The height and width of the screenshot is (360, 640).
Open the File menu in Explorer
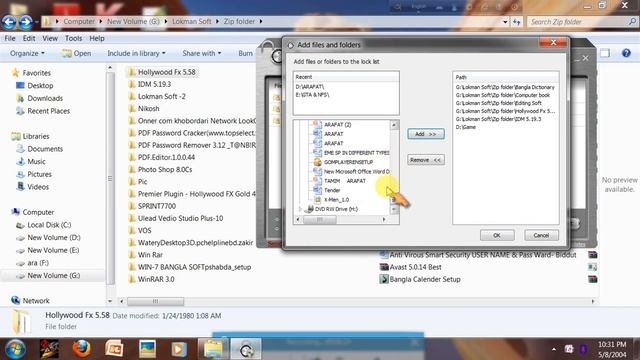tap(10, 38)
